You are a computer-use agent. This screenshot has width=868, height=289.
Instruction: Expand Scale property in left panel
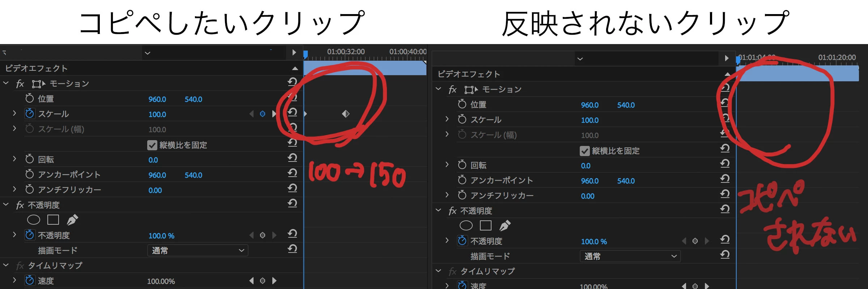[x=14, y=113]
